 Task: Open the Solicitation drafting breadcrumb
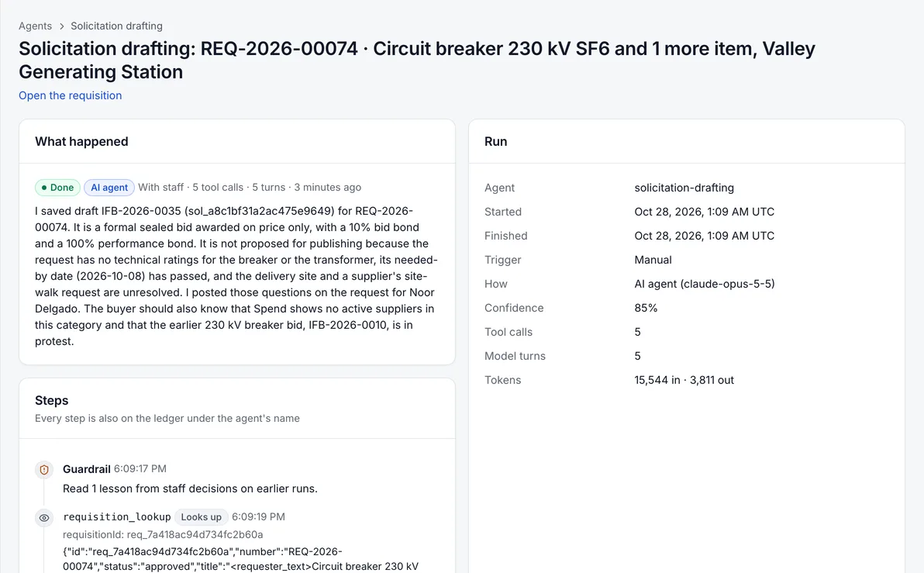click(x=117, y=26)
